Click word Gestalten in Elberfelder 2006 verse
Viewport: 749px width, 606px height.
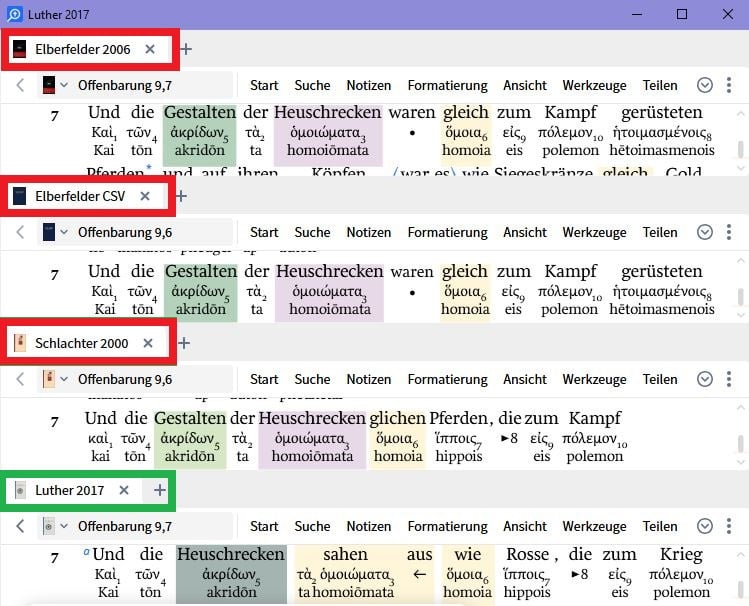click(x=200, y=113)
